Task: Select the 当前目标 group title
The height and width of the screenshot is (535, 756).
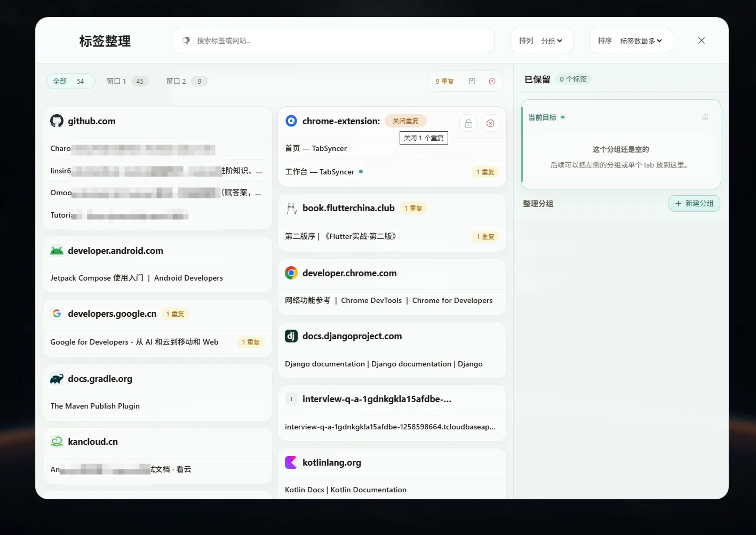Action: (542, 117)
